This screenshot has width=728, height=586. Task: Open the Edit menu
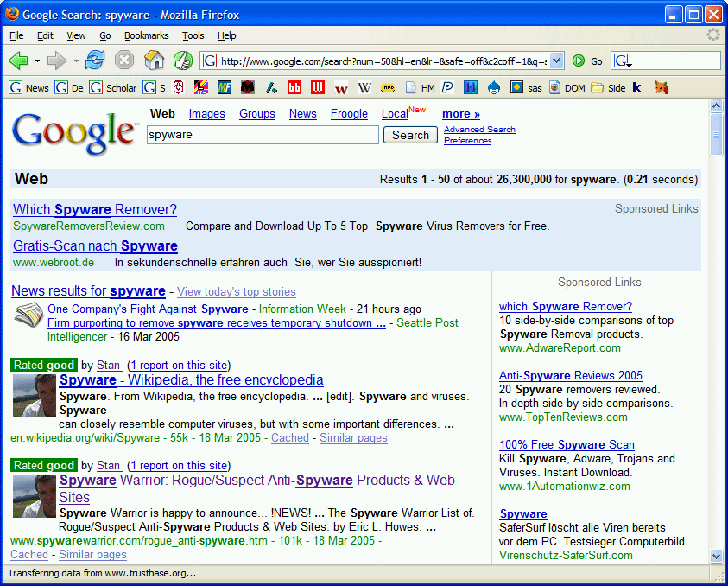pos(45,35)
